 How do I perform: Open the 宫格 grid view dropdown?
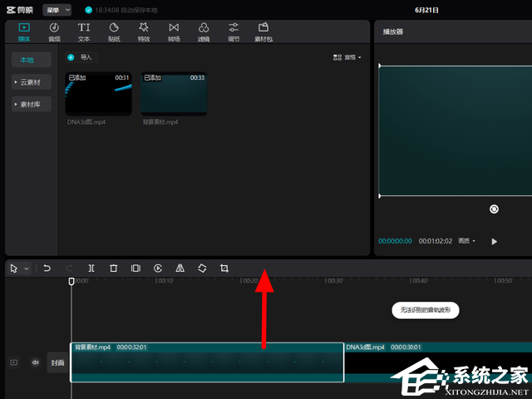coord(347,57)
